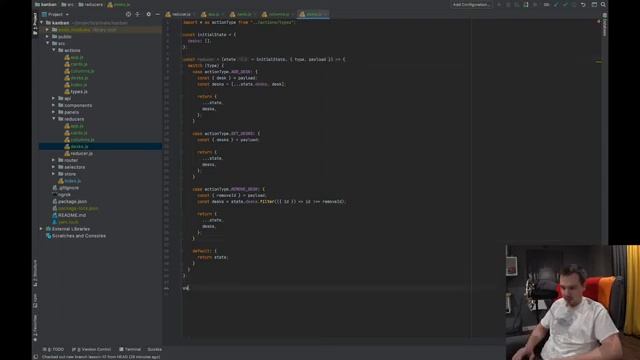Toggle the Project tool window side button
Screen dimensions: 640x360
35,23
